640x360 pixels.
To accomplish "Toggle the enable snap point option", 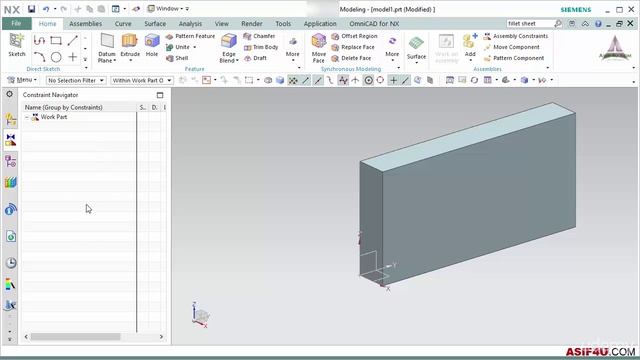I will 293,80.
